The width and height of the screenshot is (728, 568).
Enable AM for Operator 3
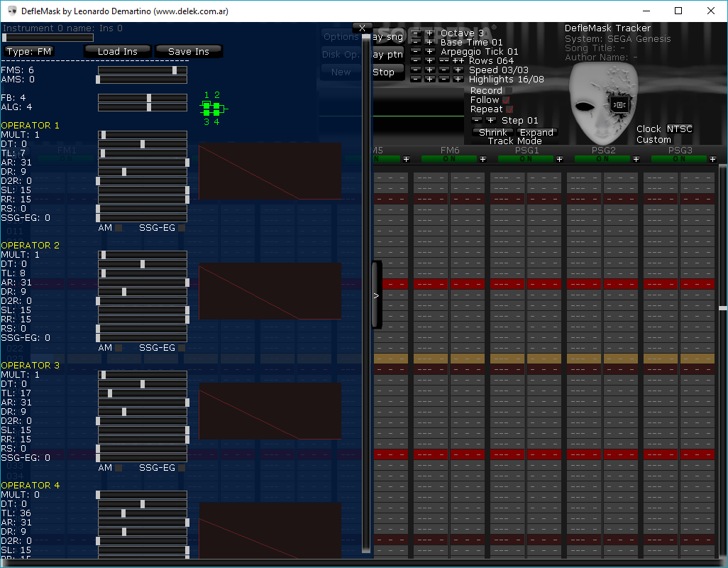tap(118, 468)
